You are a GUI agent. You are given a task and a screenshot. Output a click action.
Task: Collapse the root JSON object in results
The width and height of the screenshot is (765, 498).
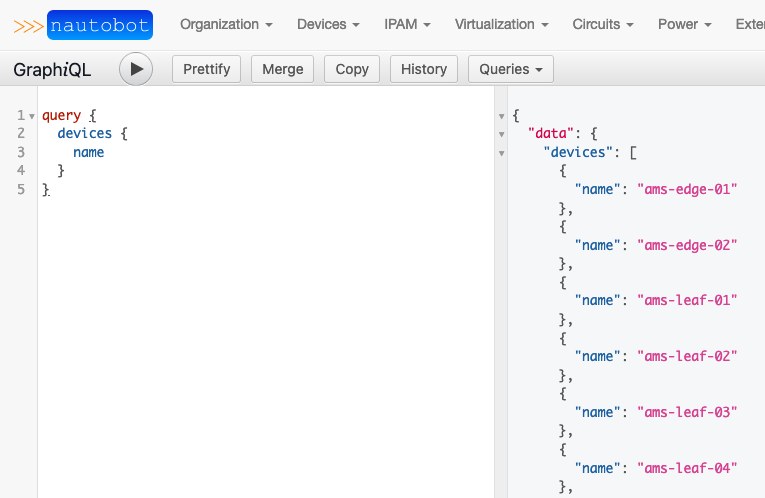tap(501, 116)
